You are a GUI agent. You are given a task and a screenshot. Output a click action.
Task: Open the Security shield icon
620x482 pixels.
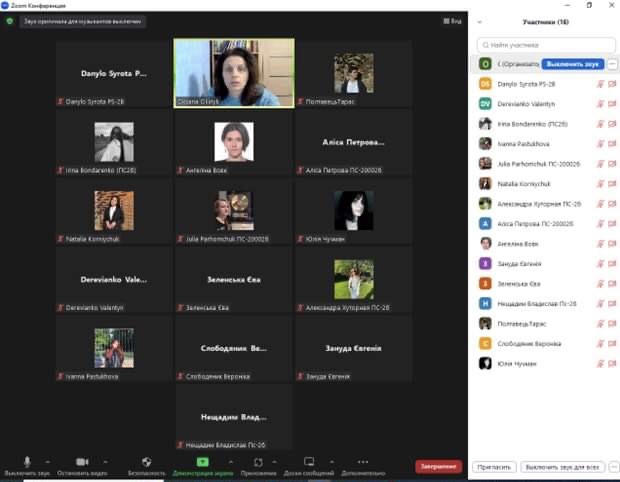pos(146,461)
